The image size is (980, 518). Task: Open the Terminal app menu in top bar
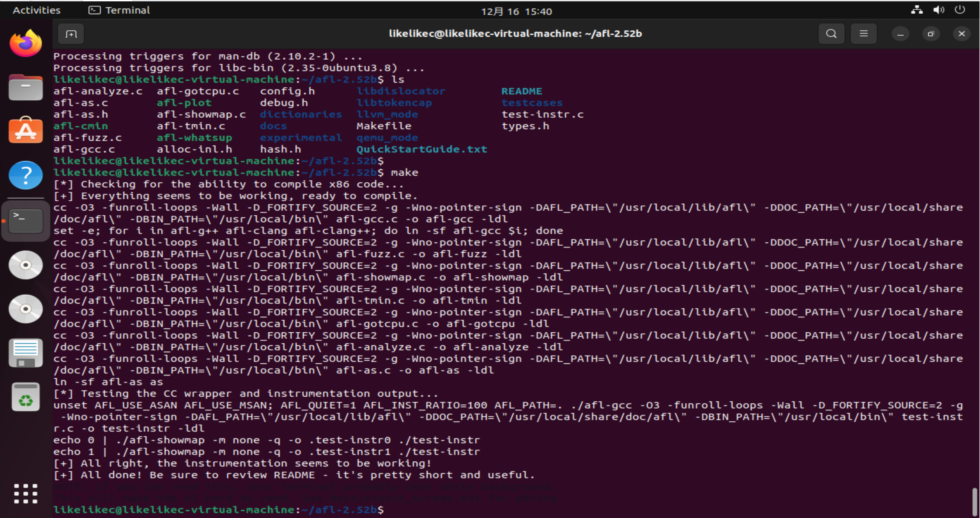119,10
